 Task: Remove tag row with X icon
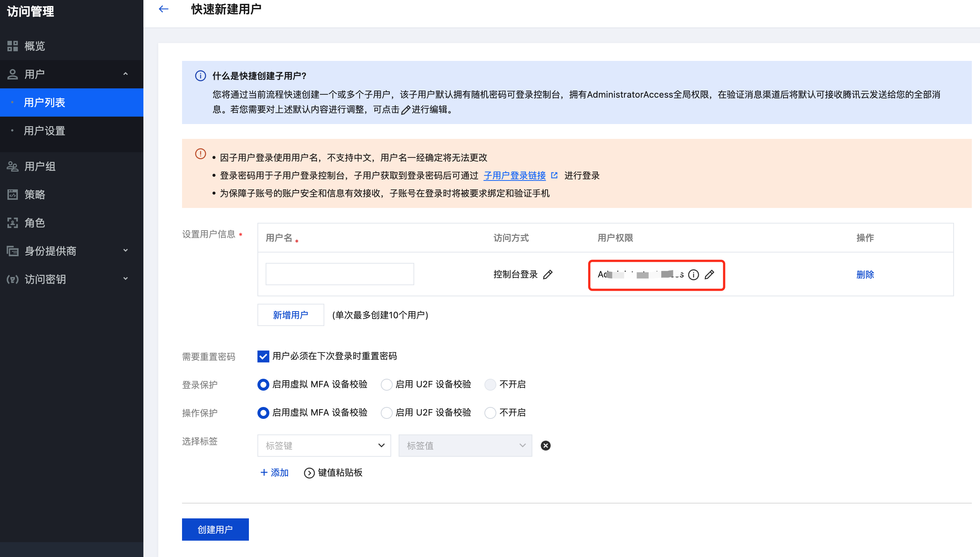coord(545,445)
